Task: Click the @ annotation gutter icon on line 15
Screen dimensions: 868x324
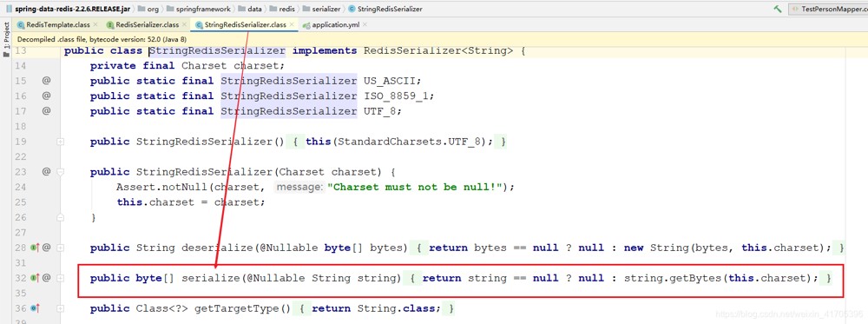Action: point(47,81)
